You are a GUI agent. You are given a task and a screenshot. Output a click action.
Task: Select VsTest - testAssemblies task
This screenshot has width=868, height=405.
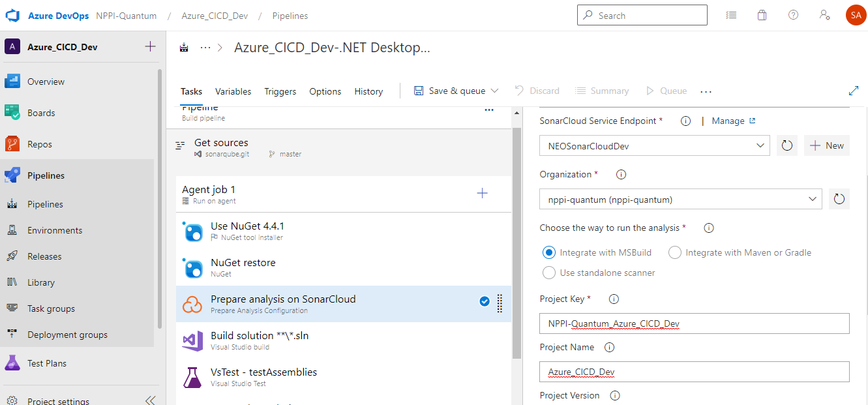tap(344, 377)
